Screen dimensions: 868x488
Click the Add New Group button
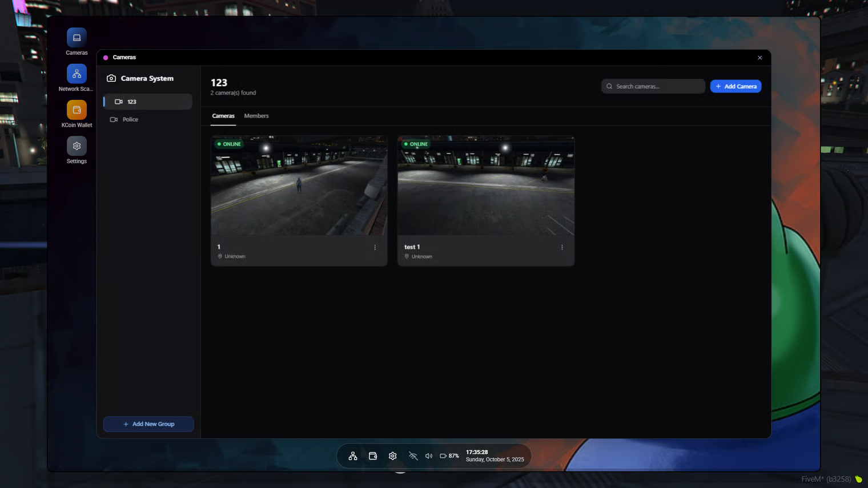pos(148,424)
